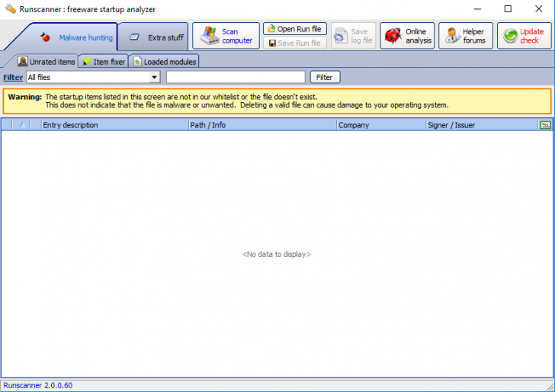This screenshot has width=555, height=392.
Task: Click the Open Run file folder icon
Action: click(x=271, y=28)
